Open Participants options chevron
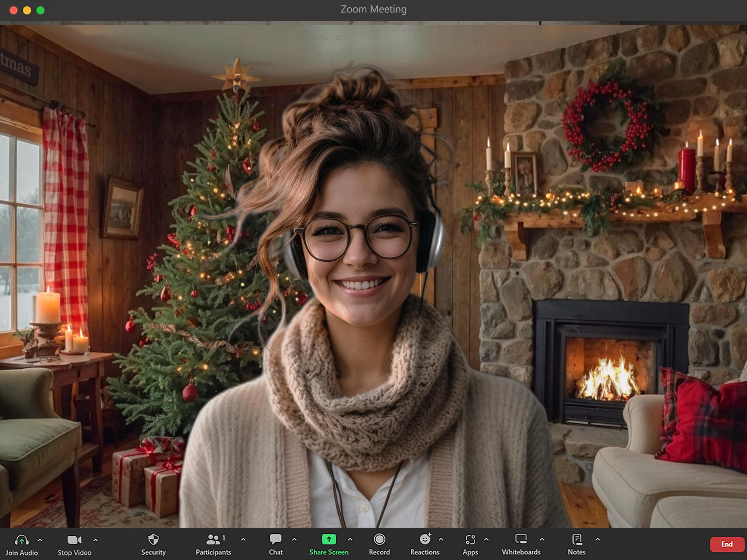This screenshot has width=747, height=560. (x=244, y=540)
